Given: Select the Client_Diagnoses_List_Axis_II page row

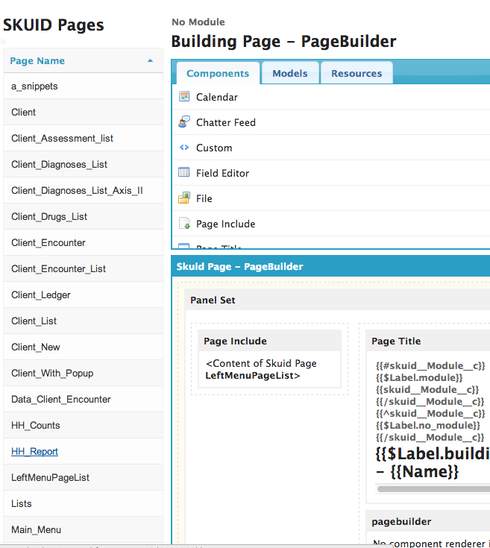Looking at the screenshot, I should [x=83, y=190].
